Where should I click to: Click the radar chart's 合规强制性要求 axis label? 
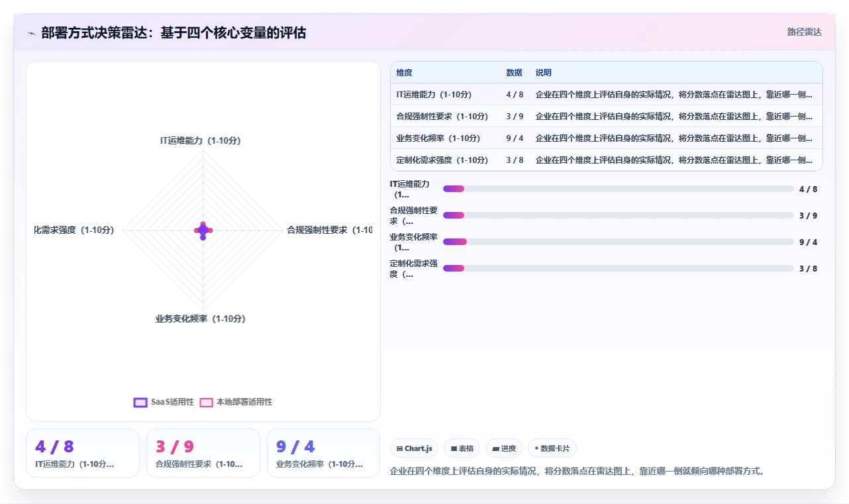click(x=329, y=230)
